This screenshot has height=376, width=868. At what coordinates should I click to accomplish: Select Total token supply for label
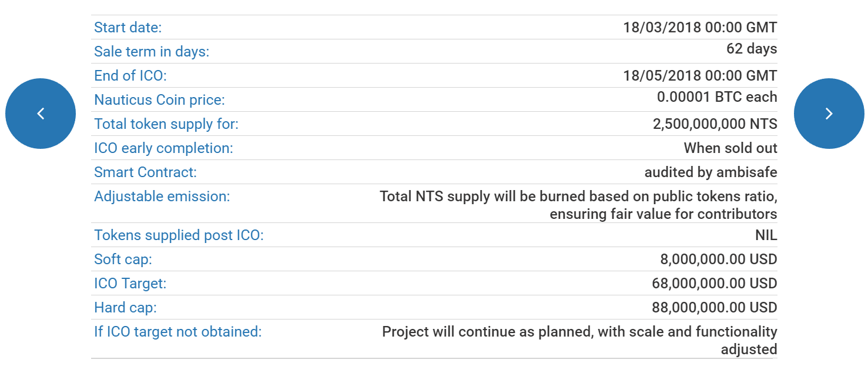[166, 124]
